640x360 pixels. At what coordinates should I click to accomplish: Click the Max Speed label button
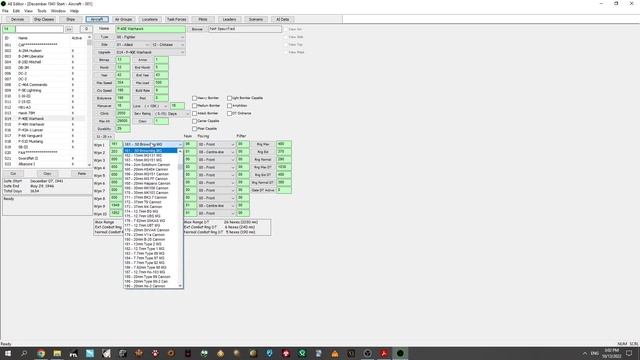coord(104,83)
